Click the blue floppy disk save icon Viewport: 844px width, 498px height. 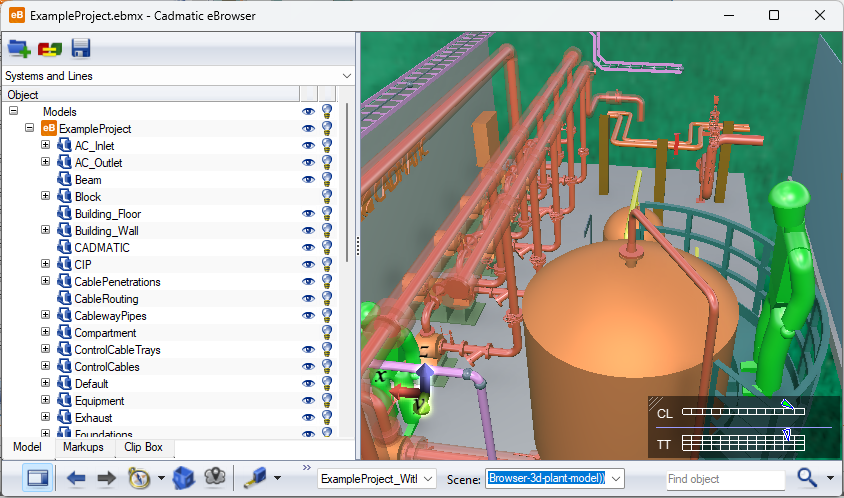coord(80,48)
